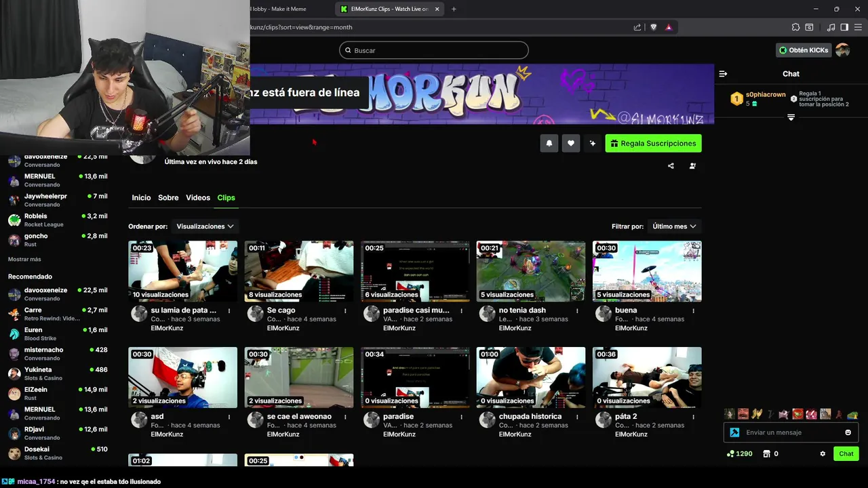Play the 'su lamia de pata' clip thumbnail
Screen dimensions: 868x488
click(x=183, y=271)
